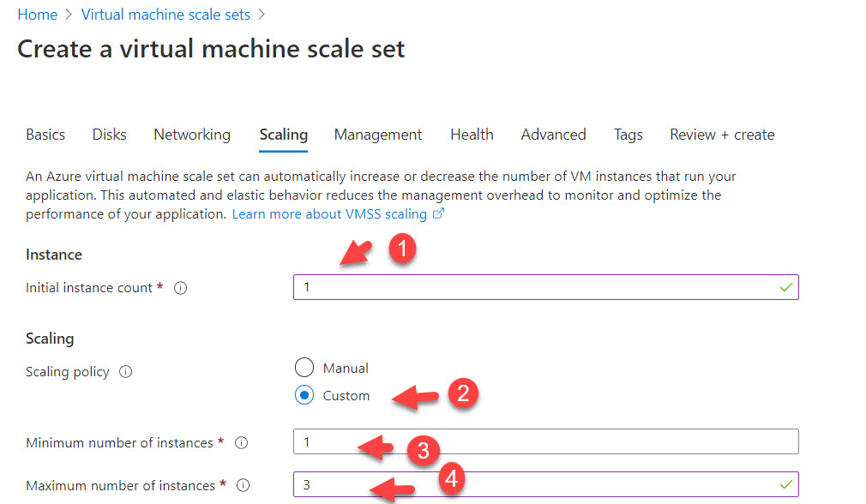This screenshot has width=866, height=504.
Task: Go to the Tags tab
Action: 628,135
